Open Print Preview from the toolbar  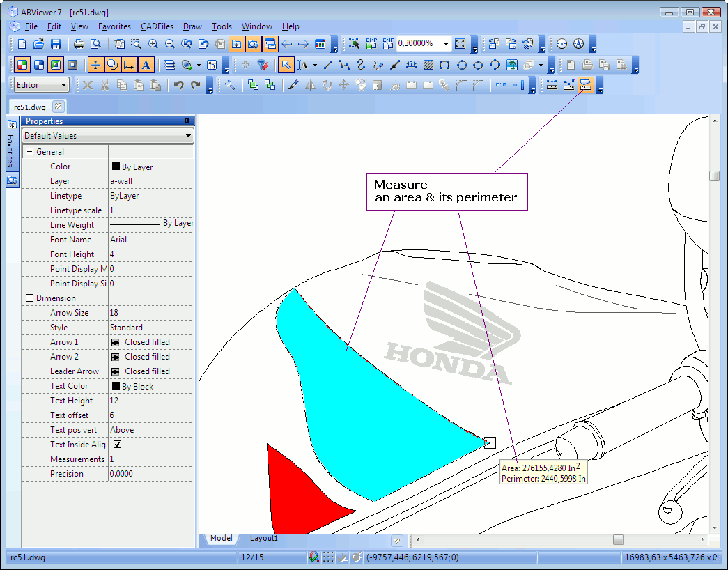tap(95, 44)
